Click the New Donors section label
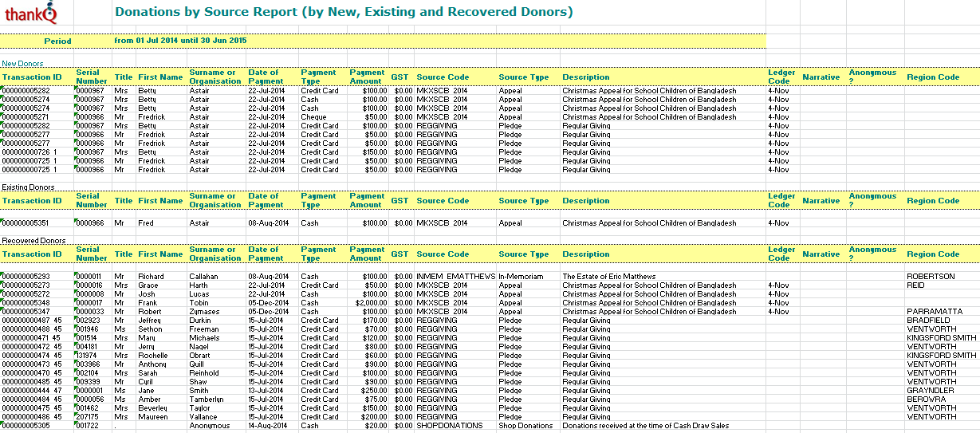Image resolution: width=980 pixels, height=433 pixels. (22, 63)
